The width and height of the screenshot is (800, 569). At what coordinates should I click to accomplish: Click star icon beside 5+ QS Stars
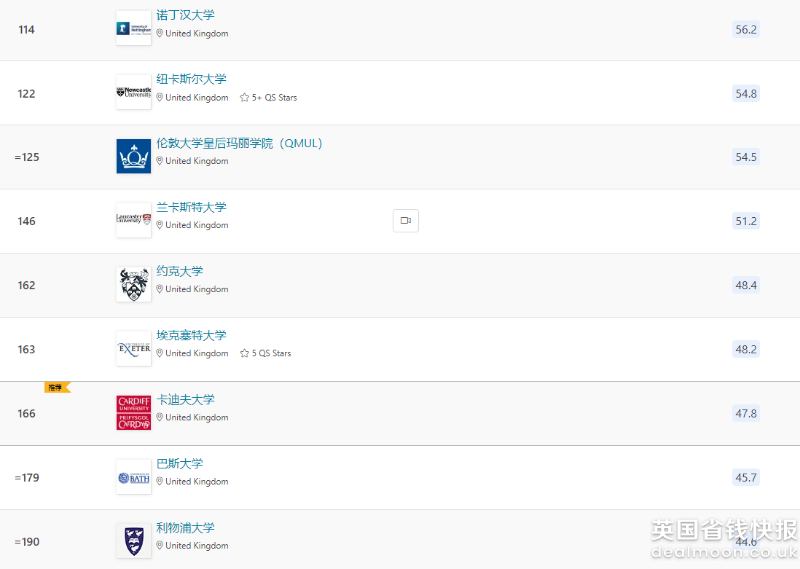click(x=244, y=97)
